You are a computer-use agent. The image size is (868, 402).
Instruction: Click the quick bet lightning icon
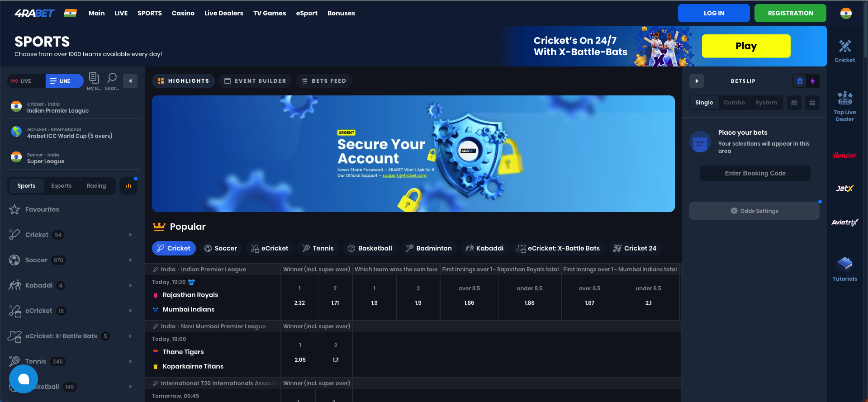click(813, 81)
